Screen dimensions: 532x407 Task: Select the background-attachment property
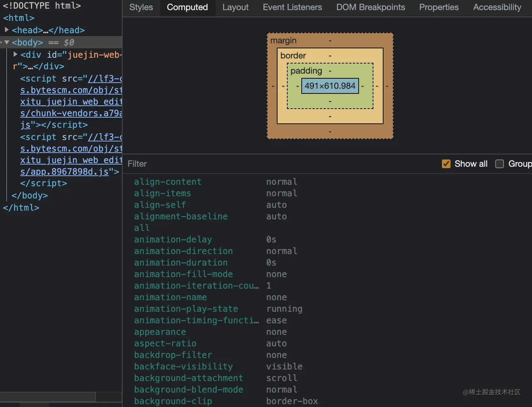pos(189,378)
